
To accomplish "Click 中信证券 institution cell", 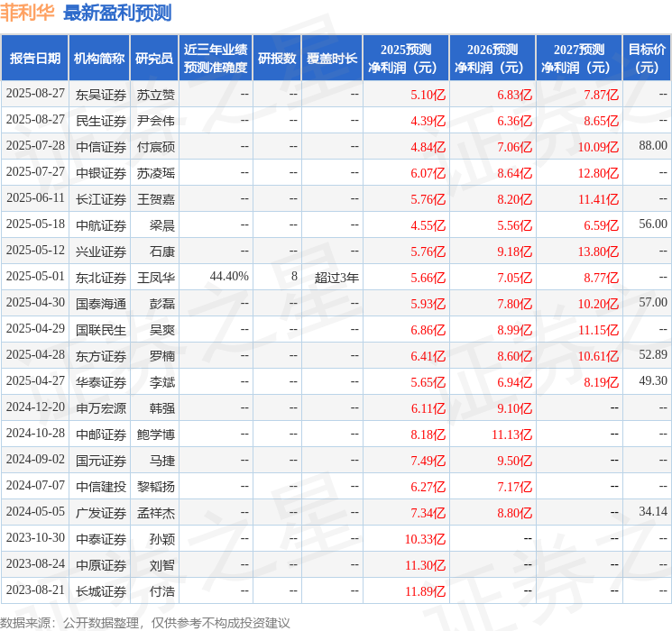I will click(101, 147).
